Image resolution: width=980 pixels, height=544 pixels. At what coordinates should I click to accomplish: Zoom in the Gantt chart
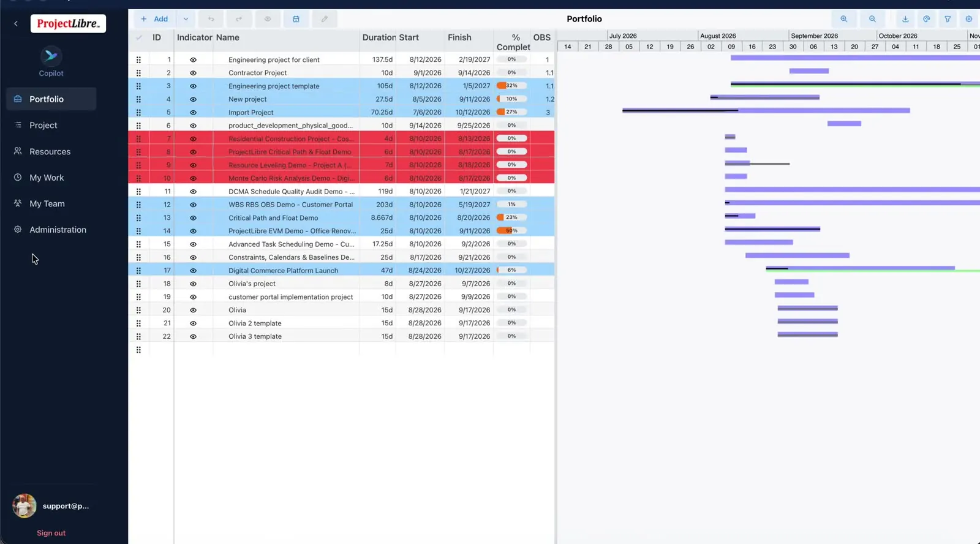[844, 19]
